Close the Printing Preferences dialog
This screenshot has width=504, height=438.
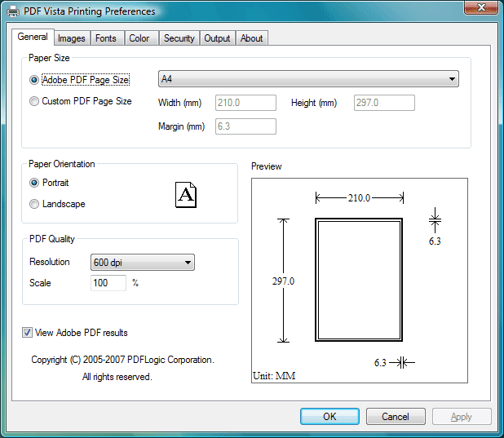pos(481,7)
